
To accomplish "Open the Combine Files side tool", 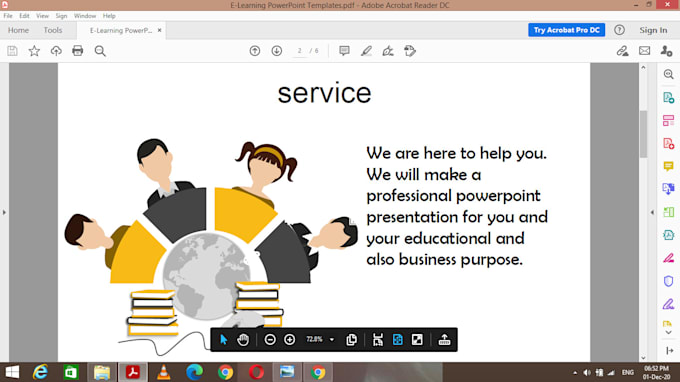I will point(668,189).
